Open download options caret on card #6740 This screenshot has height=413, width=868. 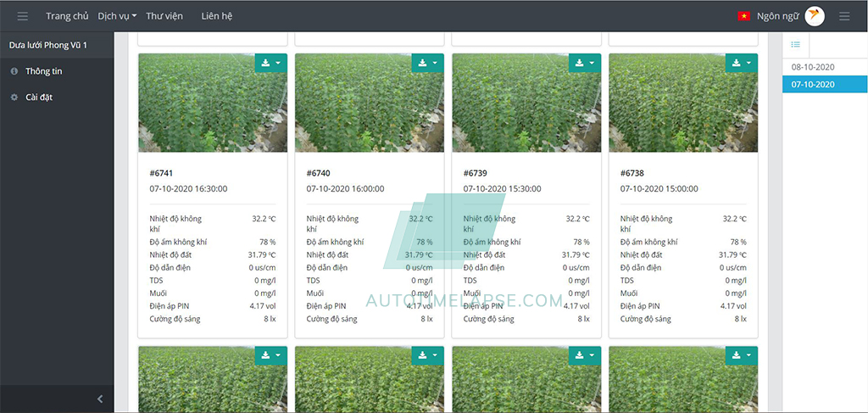tap(435, 63)
